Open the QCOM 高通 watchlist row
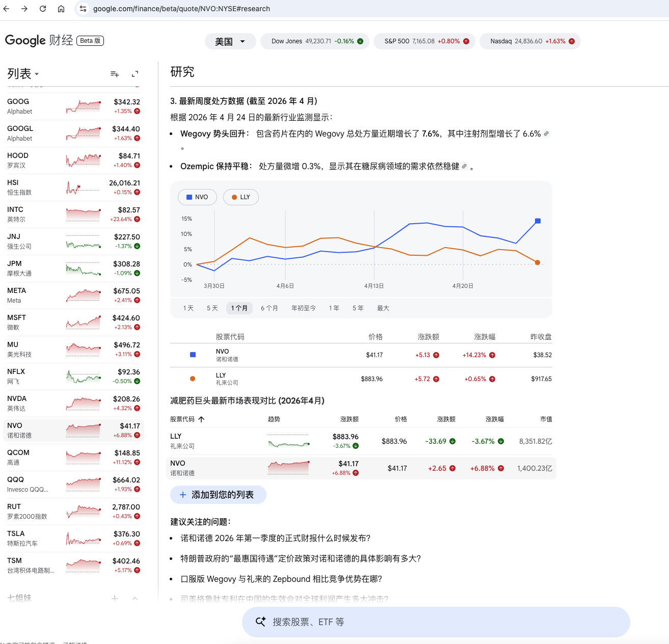Viewport: 669px width, 644px height. pyautogui.click(x=74, y=458)
